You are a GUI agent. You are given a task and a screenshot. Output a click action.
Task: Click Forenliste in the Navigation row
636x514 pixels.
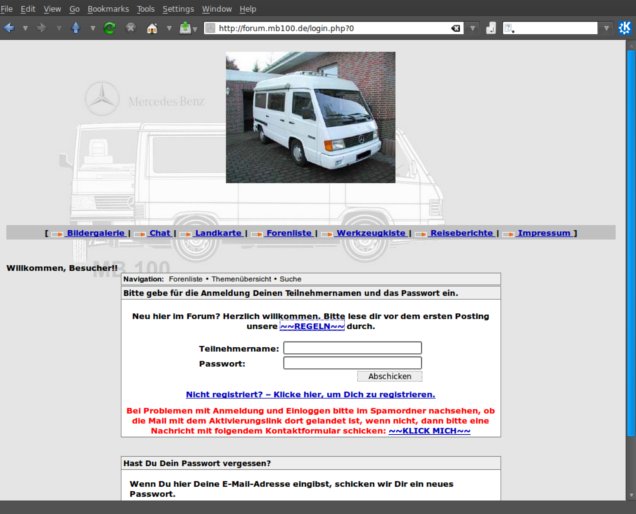185,279
